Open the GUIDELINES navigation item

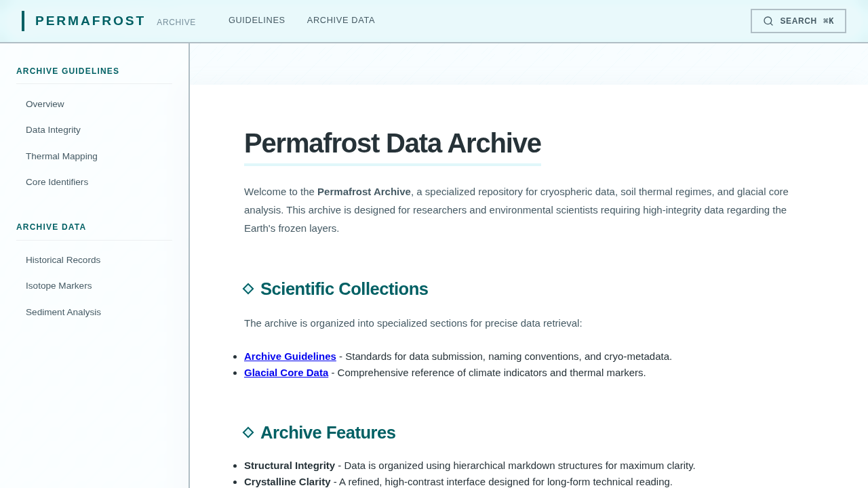point(256,18)
